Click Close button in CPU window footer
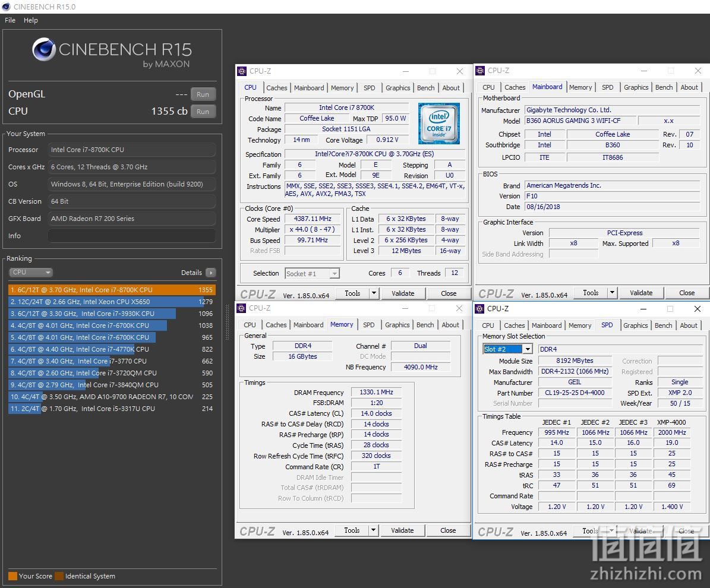710x588 pixels. (x=449, y=293)
